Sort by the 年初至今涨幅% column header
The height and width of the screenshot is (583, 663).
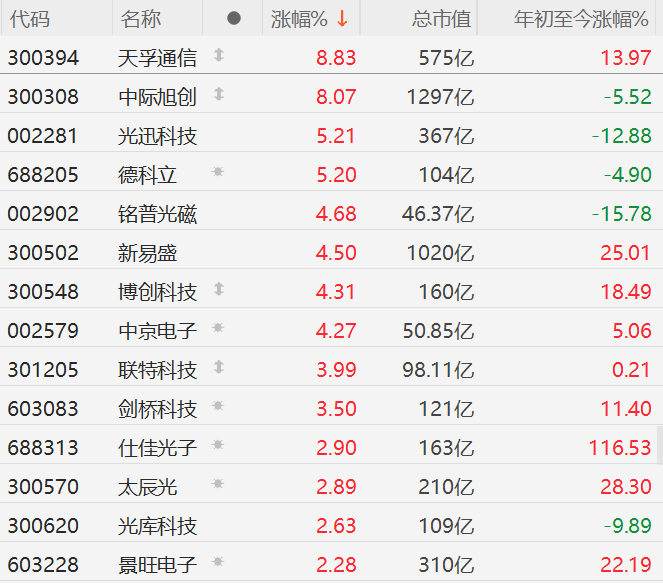(x=581, y=19)
